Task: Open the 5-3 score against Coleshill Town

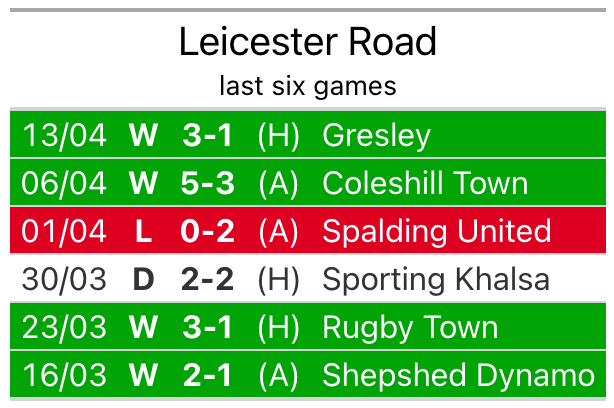Action: click(207, 183)
